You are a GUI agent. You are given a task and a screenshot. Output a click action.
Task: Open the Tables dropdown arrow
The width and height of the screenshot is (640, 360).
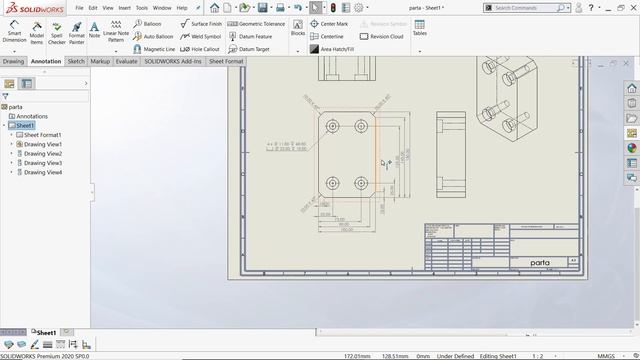click(x=420, y=51)
